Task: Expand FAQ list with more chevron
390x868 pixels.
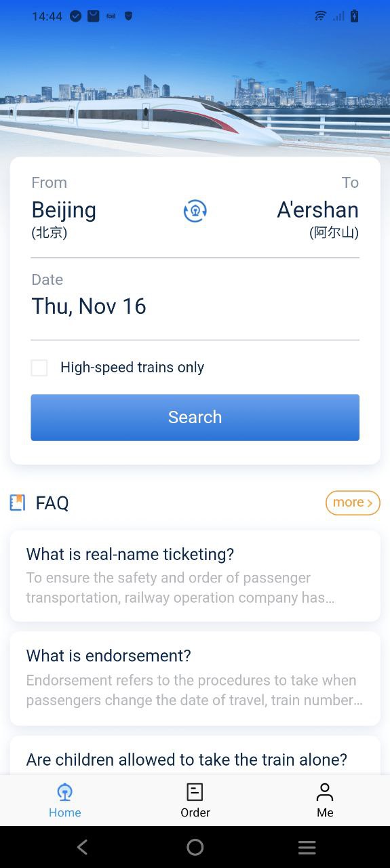Action: pyautogui.click(x=353, y=502)
